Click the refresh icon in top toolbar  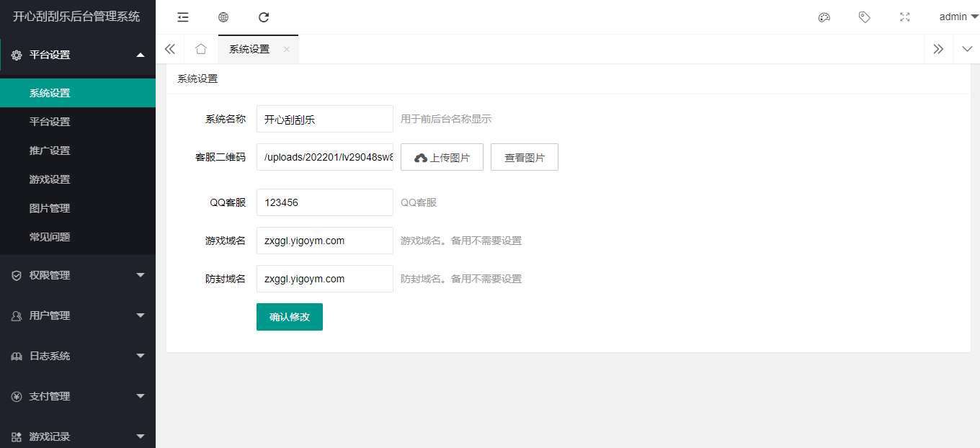click(x=264, y=17)
